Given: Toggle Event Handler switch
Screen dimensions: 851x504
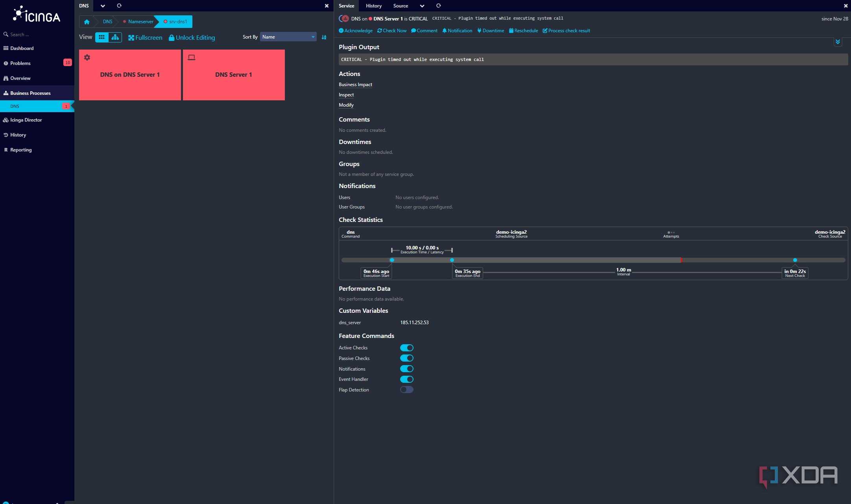Looking at the screenshot, I should [407, 379].
